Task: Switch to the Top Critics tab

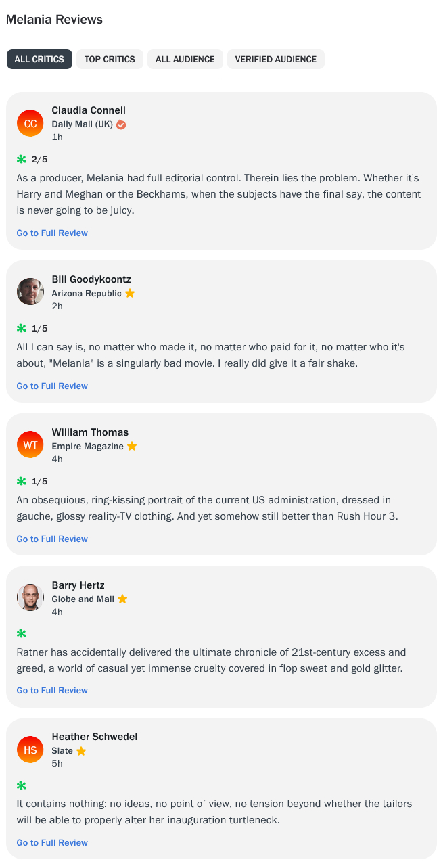Action: tap(110, 60)
